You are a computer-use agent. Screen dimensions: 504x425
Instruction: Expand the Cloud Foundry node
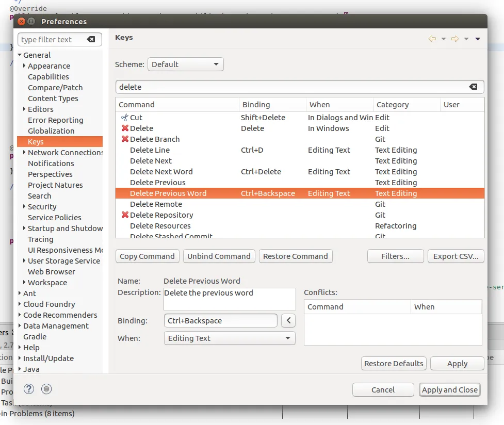pyautogui.click(x=20, y=304)
